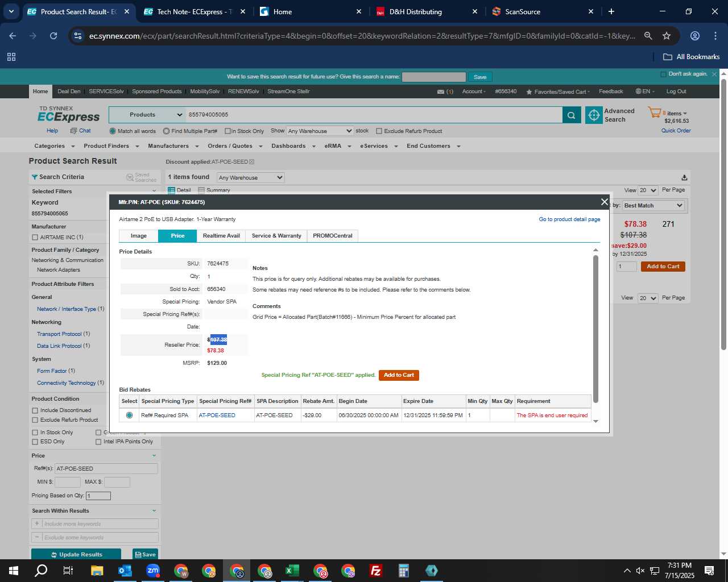Viewport: 728px width, 582px height.
Task: Open Zoom from taskbar
Action: (x=152, y=571)
